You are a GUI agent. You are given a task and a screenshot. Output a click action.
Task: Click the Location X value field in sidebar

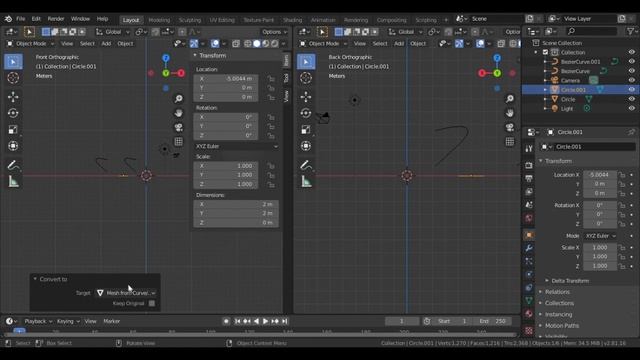pos(226,78)
